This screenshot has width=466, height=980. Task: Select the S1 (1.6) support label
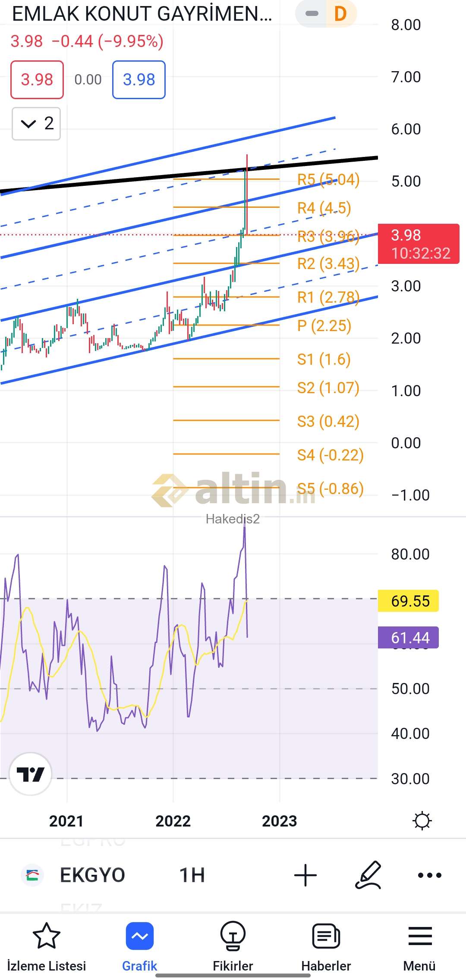point(324,359)
